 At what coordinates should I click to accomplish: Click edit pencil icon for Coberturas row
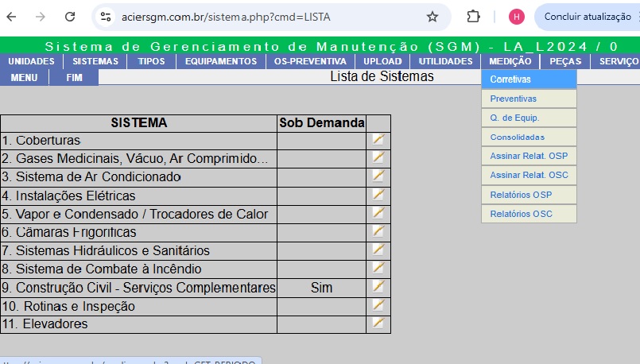tap(378, 140)
